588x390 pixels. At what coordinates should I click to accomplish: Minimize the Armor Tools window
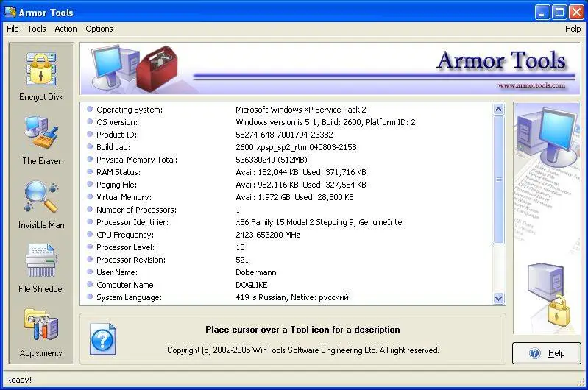pos(542,13)
